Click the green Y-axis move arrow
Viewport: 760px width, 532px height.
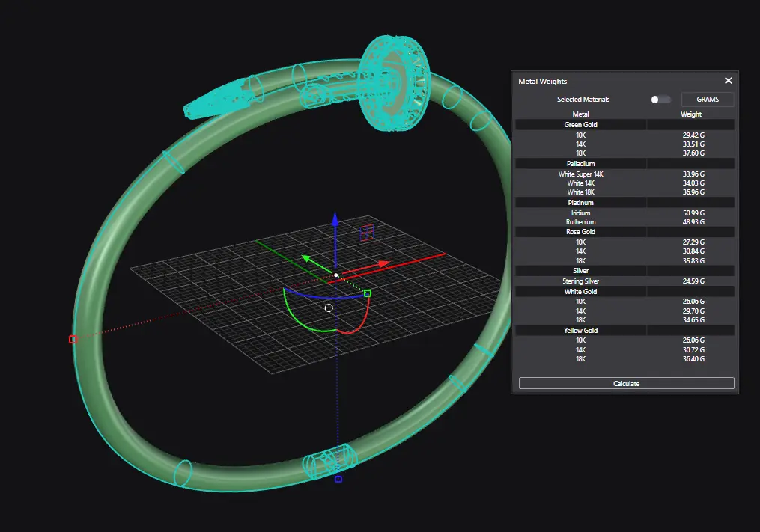coord(306,259)
